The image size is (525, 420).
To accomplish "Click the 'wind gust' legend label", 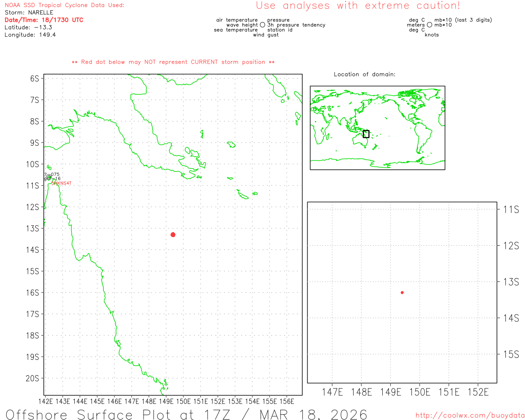I will (266, 35).
